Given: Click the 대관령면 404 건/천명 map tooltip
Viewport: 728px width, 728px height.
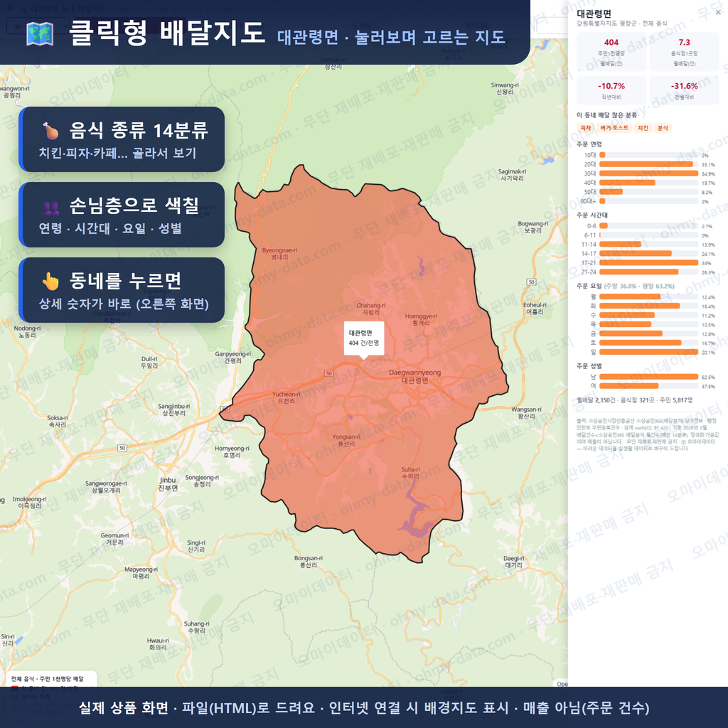Looking at the screenshot, I should click(x=363, y=338).
